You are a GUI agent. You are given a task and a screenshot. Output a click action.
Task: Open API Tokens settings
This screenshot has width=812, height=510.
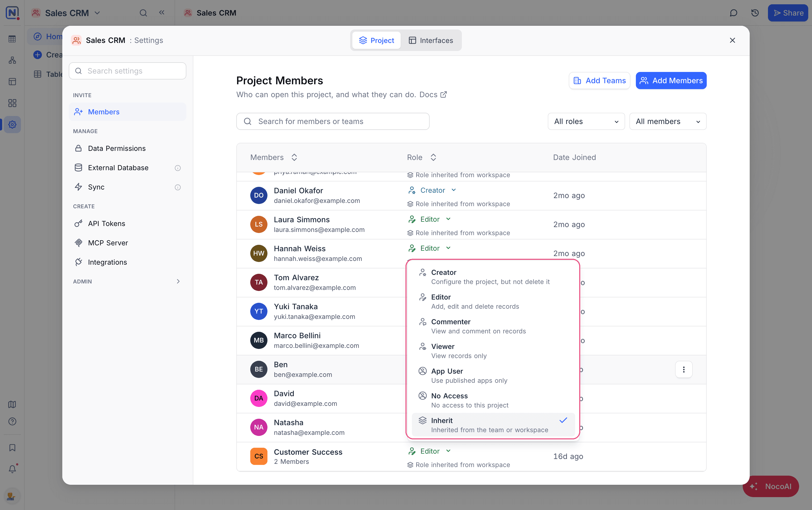[x=128, y=224]
